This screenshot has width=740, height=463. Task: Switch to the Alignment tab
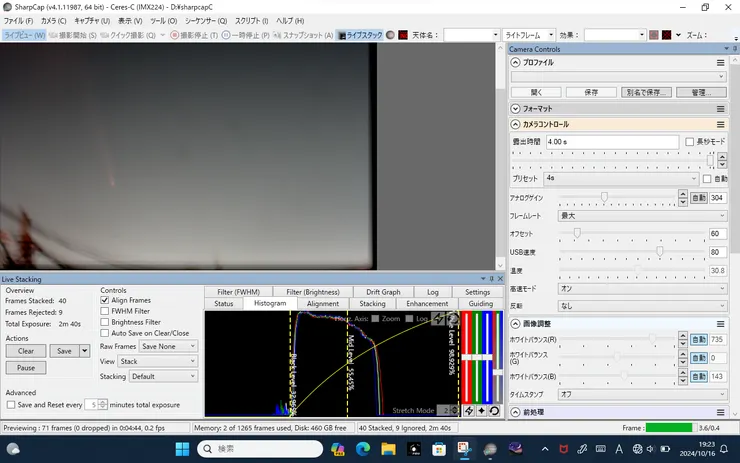click(322, 304)
